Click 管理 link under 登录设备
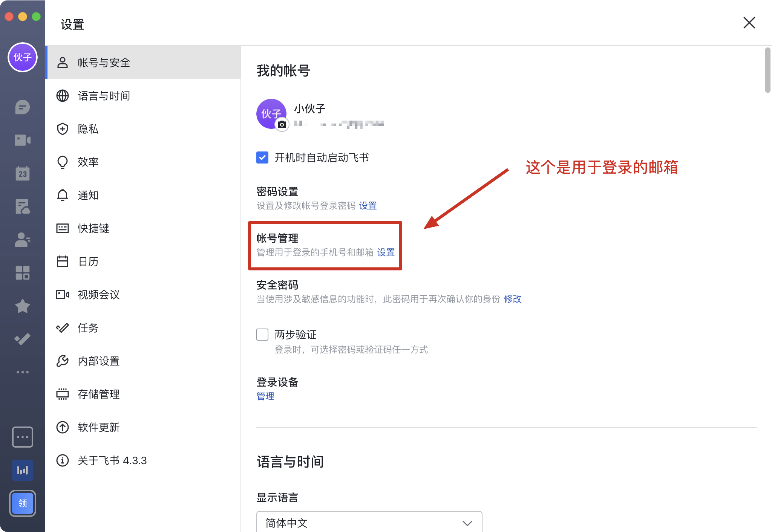The image size is (772, 532). tap(265, 396)
